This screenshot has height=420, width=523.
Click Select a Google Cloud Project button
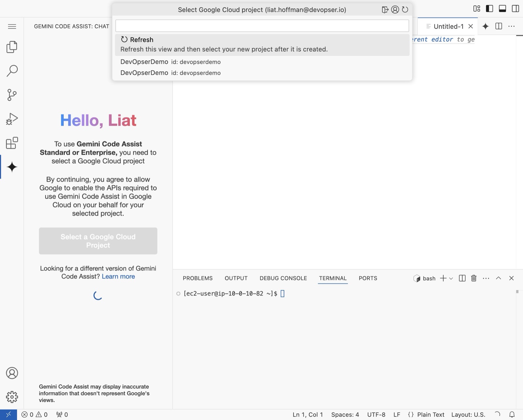coord(98,241)
